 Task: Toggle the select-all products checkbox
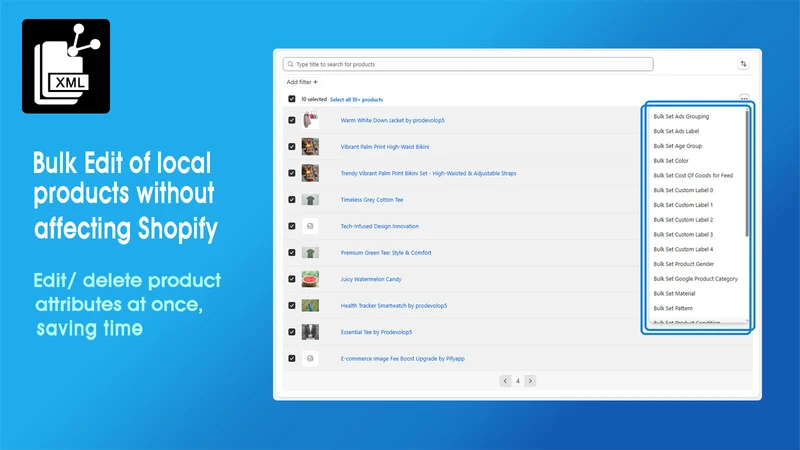tap(292, 99)
